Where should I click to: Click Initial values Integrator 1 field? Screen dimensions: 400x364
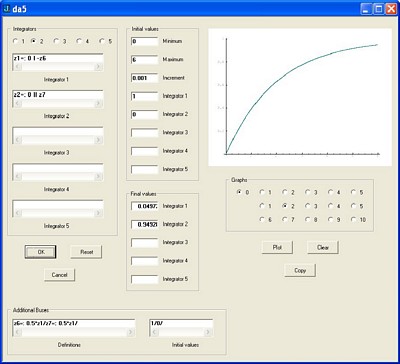click(x=144, y=96)
